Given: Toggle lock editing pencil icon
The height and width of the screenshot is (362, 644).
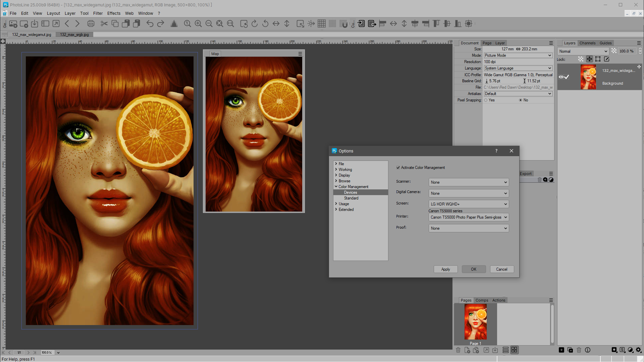Looking at the screenshot, I should point(606,59).
